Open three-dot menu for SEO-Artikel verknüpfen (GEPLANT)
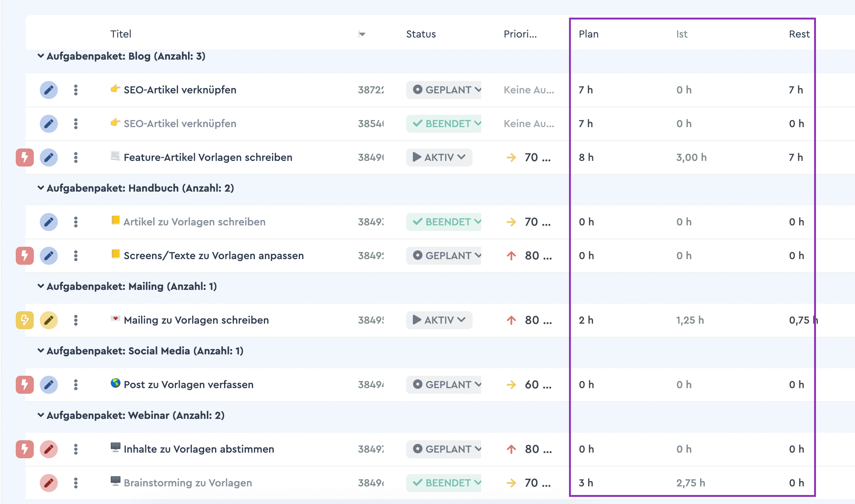The width and height of the screenshot is (855, 504). coord(76,90)
